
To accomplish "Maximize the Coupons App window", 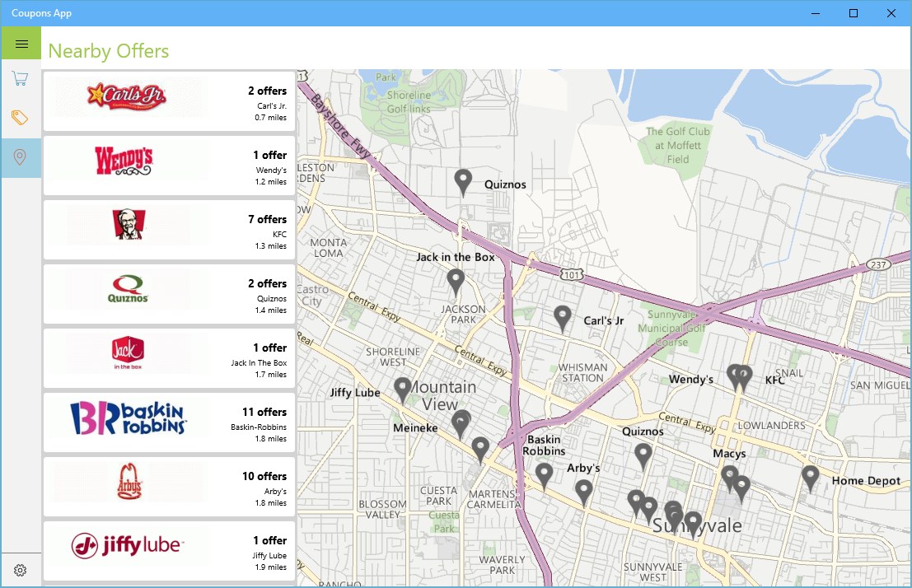I will click(854, 13).
